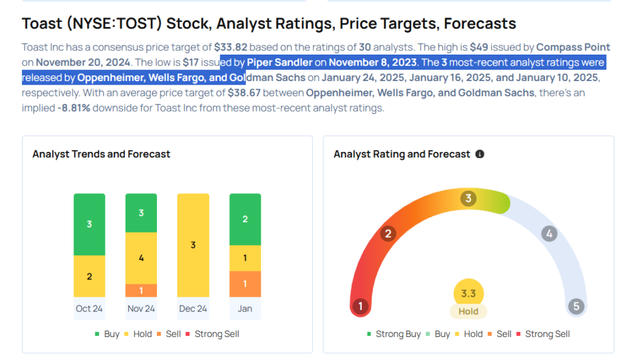Click the highlighted Piper Sandler name
The height and width of the screenshot is (364, 643).
279,63
